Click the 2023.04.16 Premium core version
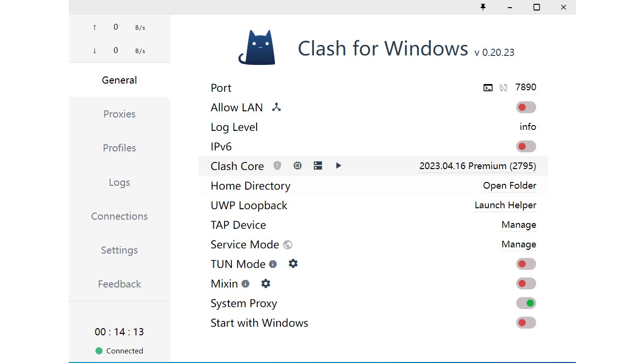Viewport: 644px width, 363px height. click(x=478, y=166)
